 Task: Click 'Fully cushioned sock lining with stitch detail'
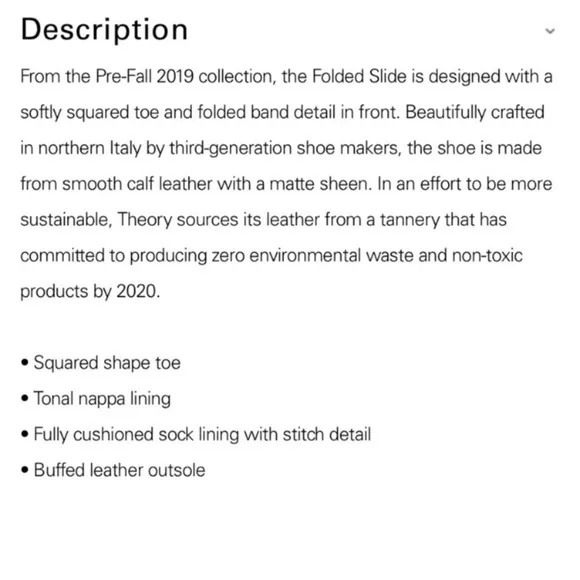click(202, 435)
